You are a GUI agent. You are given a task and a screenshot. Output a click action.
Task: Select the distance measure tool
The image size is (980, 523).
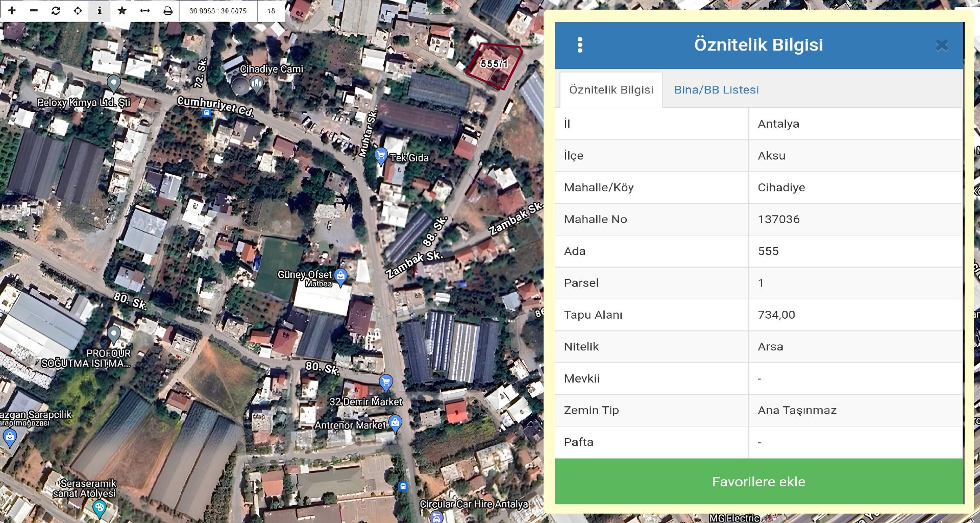[145, 11]
